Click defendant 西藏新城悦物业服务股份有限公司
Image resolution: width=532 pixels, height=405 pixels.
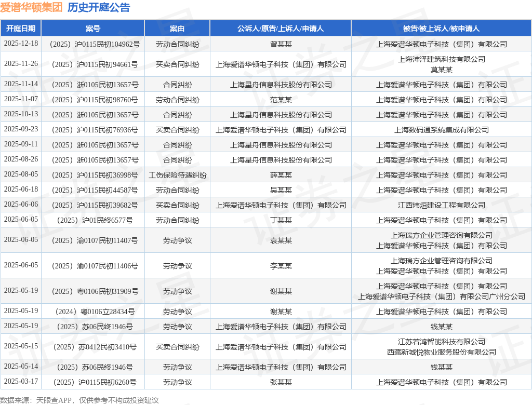pos(442,352)
